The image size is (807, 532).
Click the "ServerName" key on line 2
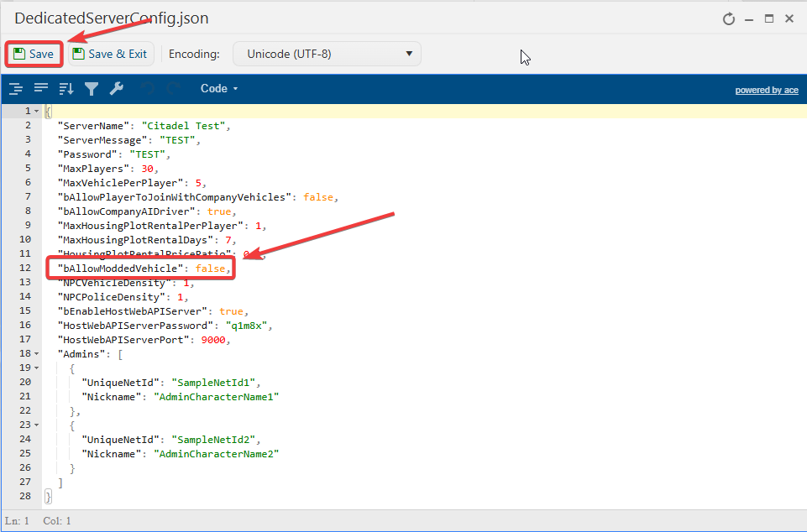[94, 126]
